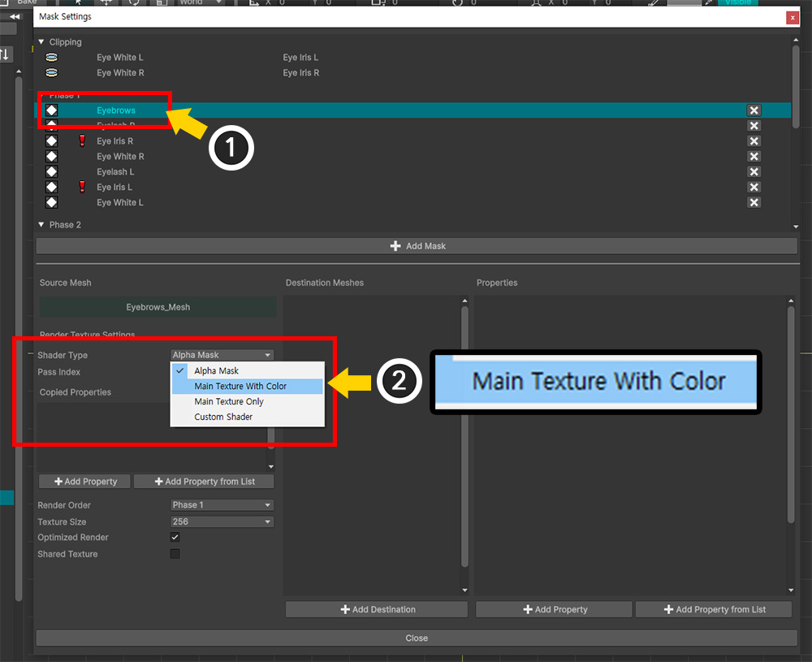Click the Eyebrows_Mesh source mesh field
The image size is (812, 662).
pyautogui.click(x=158, y=307)
